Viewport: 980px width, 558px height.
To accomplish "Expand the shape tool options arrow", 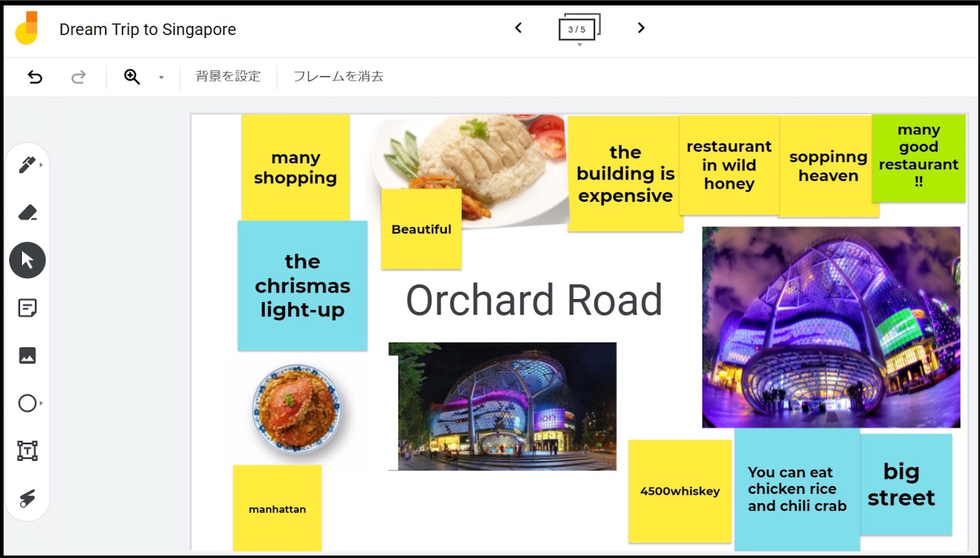I will [41, 404].
